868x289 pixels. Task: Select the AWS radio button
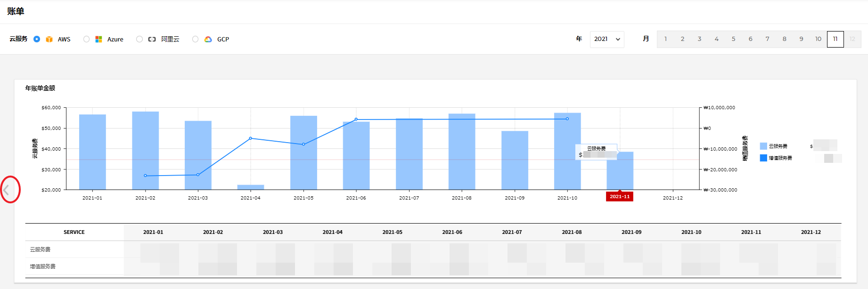37,39
